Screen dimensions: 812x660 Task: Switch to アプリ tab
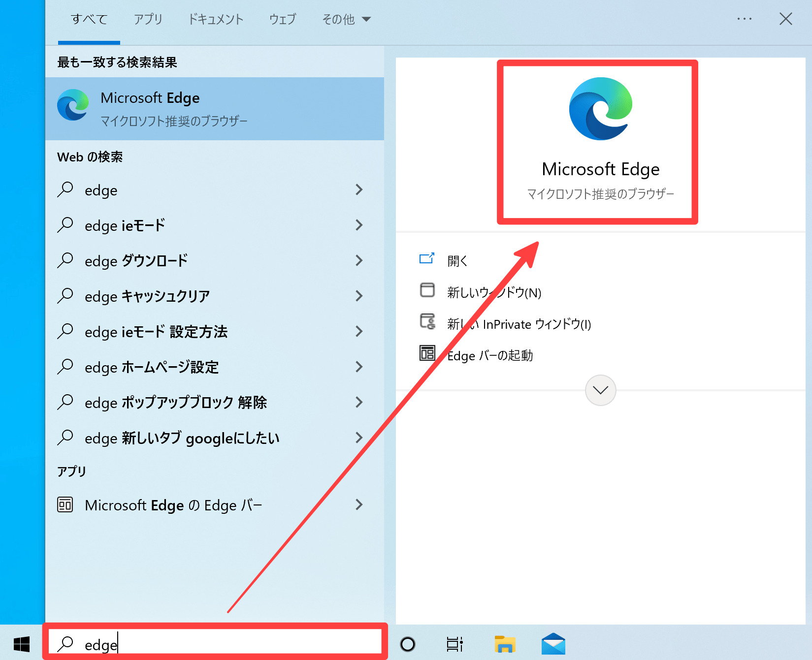pyautogui.click(x=148, y=19)
